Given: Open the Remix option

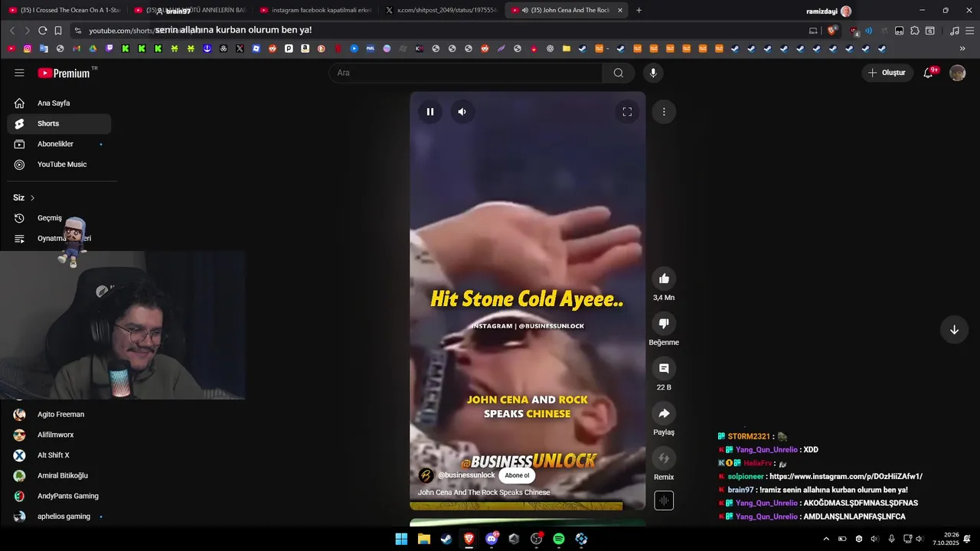Looking at the screenshot, I should pos(664,458).
